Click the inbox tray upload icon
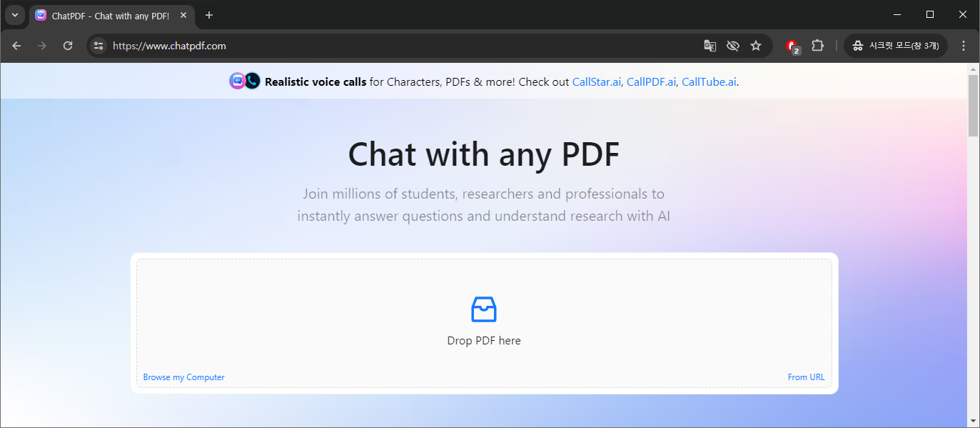The width and height of the screenshot is (980, 428). click(484, 309)
